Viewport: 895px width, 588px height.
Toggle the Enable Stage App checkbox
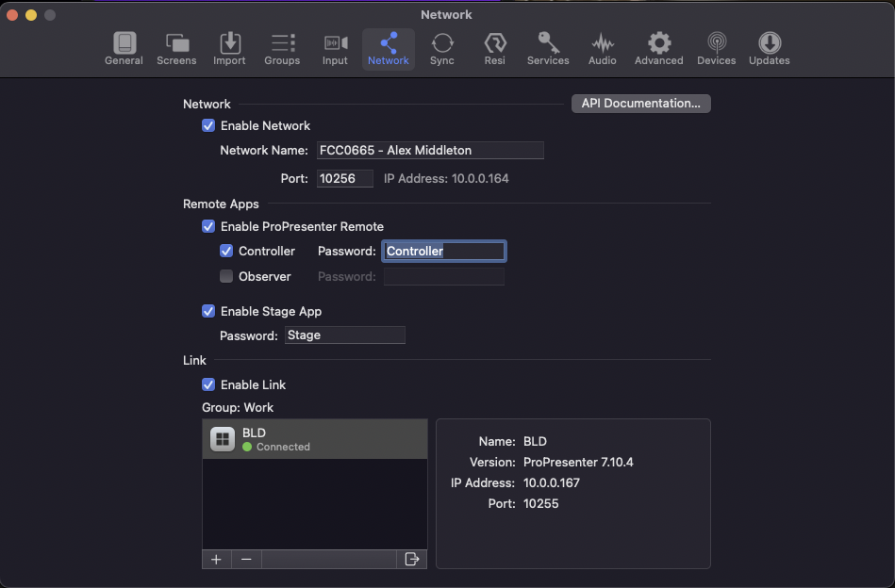[208, 311]
